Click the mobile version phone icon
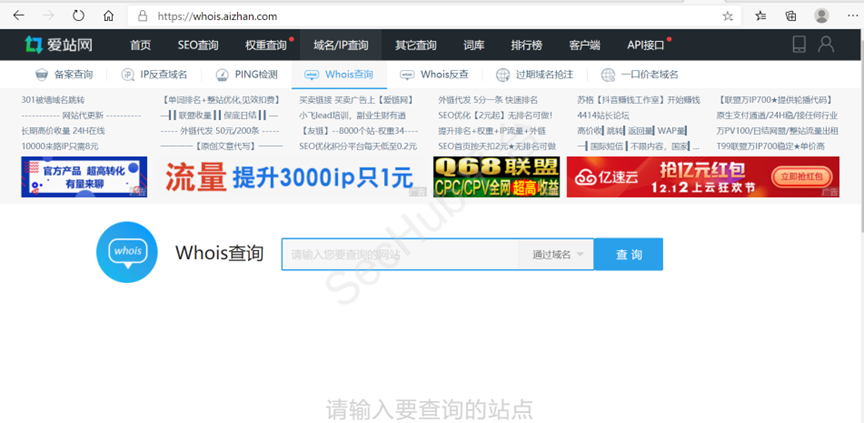The width and height of the screenshot is (864, 423). point(799,44)
